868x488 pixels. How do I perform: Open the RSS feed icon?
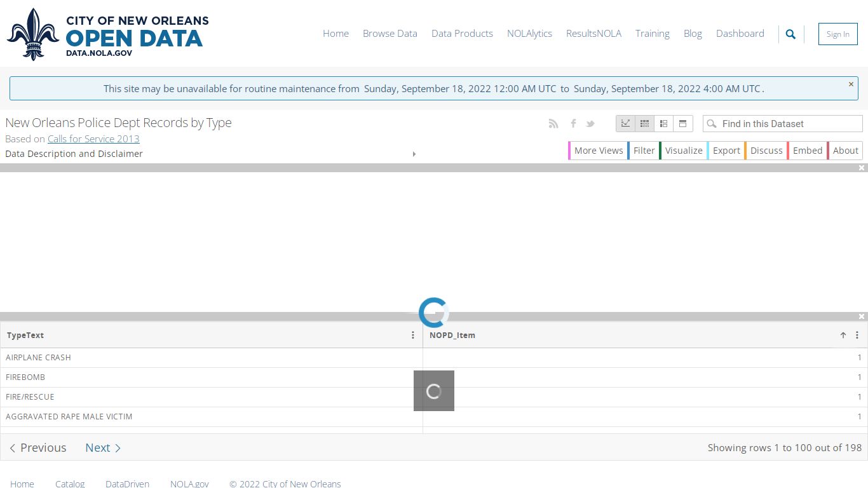pyautogui.click(x=553, y=124)
